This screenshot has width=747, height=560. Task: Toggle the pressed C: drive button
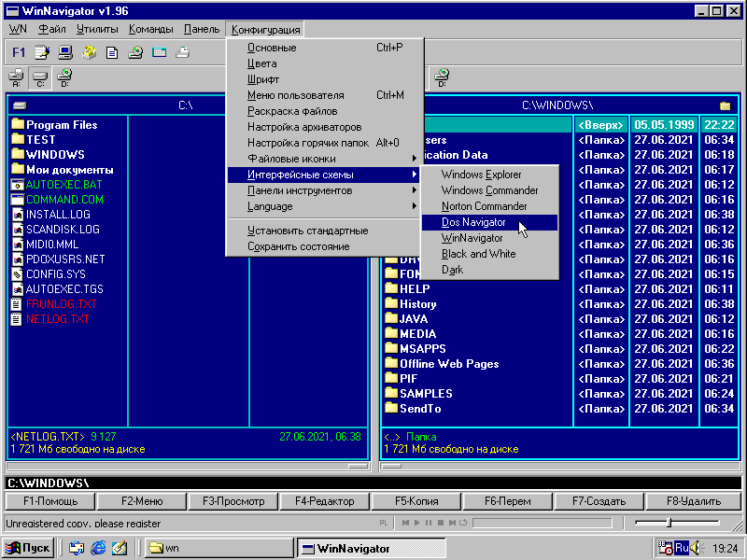pyautogui.click(x=40, y=77)
